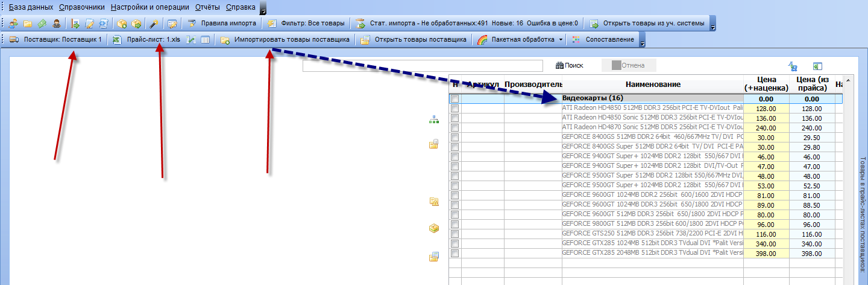Click the form with pencil icon in the toolbar
Viewport: 868px width, 285px height.
click(172, 24)
